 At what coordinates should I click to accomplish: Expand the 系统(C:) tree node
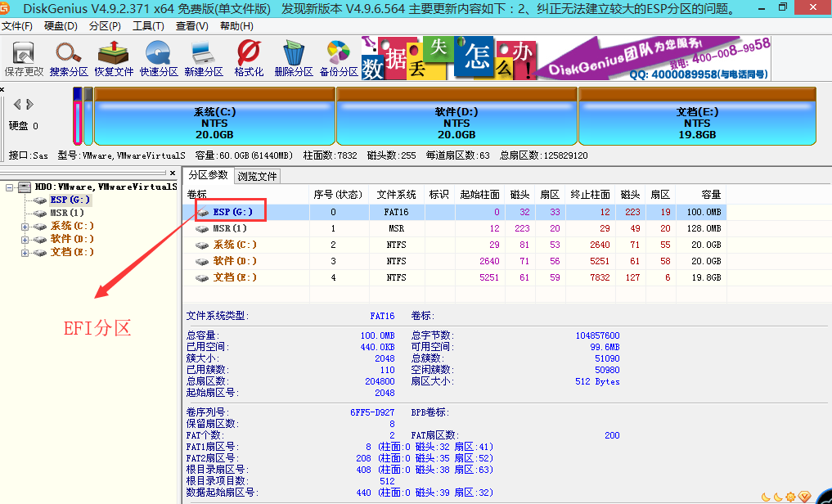point(25,227)
